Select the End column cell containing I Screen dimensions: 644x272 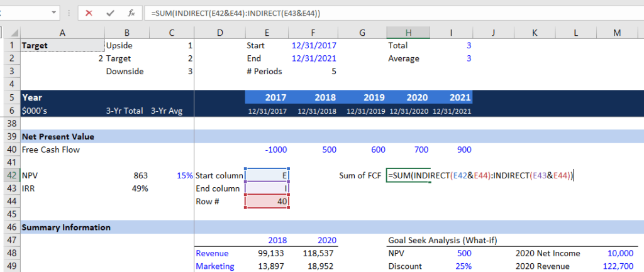[x=267, y=188]
